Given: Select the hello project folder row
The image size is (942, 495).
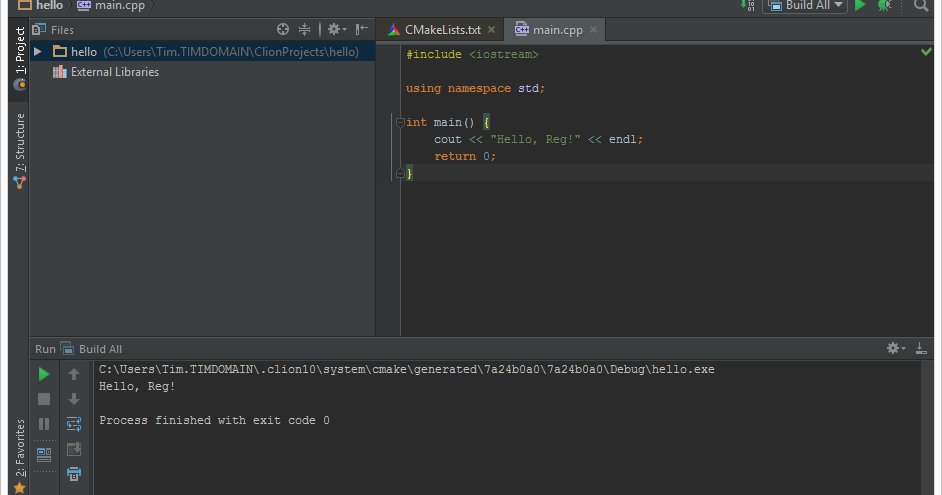Looking at the screenshot, I should [x=202, y=52].
